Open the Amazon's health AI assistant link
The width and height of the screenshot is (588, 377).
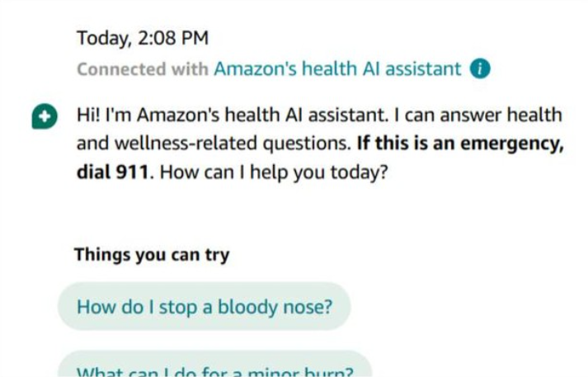coord(337,69)
